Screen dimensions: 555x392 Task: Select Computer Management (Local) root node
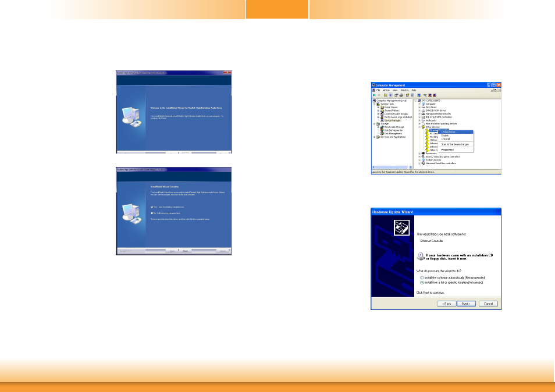click(392, 101)
